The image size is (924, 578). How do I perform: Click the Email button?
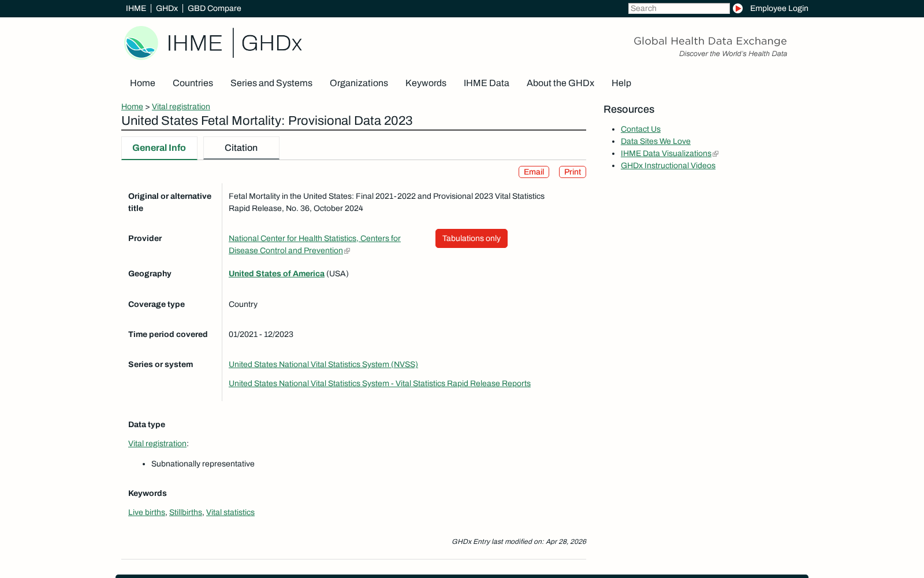click(x=534, y=172)
